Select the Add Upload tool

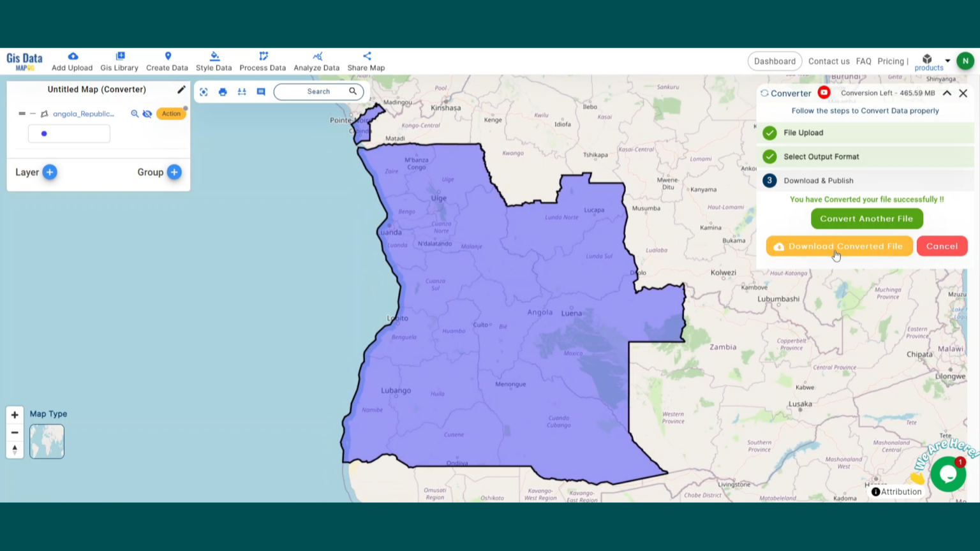[72, 61]
